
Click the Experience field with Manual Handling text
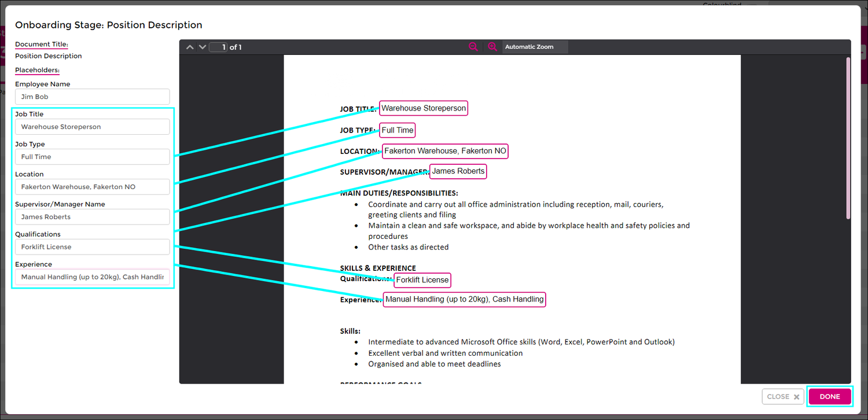(x=92, y=277)
